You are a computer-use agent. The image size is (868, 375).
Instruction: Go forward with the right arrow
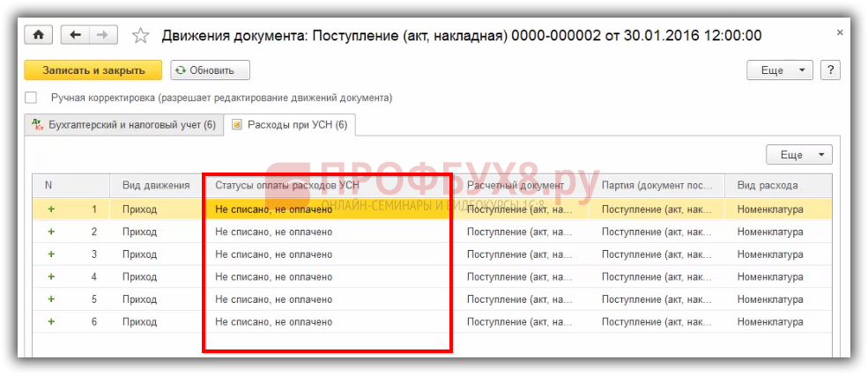click(101, 35)
